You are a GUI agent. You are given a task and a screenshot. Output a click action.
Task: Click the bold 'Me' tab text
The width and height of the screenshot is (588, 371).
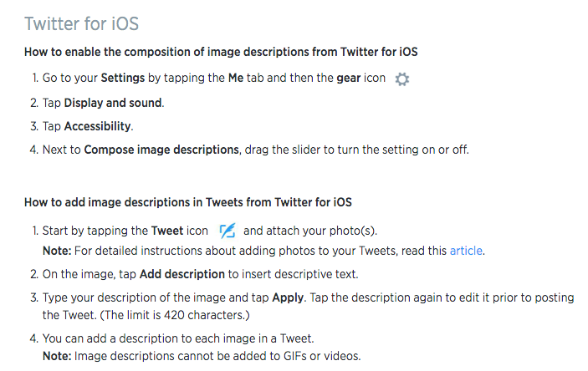tap(236, 78)
